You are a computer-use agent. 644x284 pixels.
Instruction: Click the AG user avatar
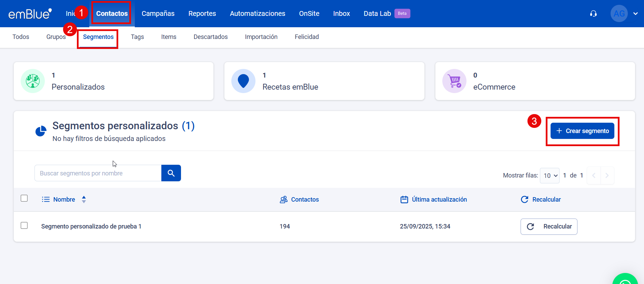pyautogui.click(x=619, y=13)
